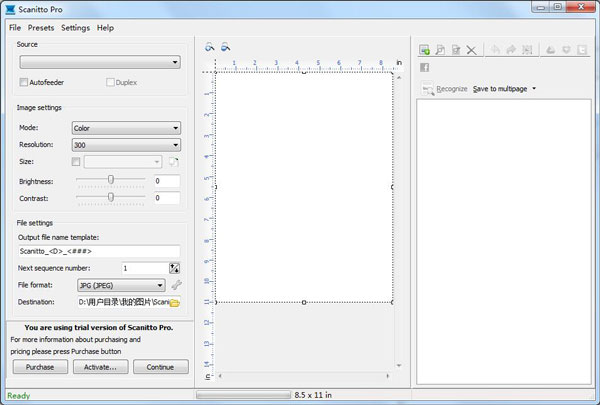600x405 pixels.
Task: Click the rotate left arrow icon
Action: [x=495, y=50]
